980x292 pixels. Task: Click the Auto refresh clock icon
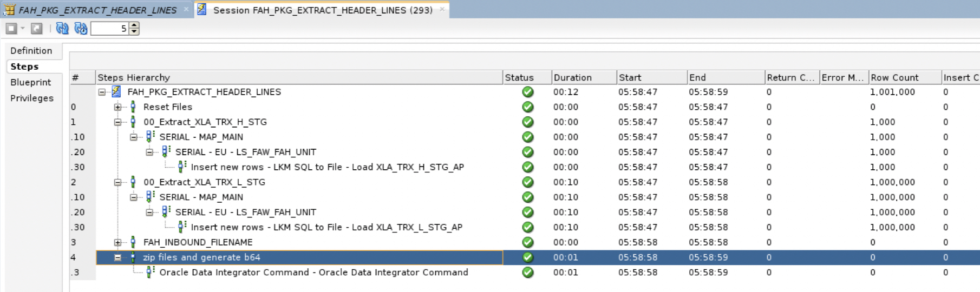point(81,29)
